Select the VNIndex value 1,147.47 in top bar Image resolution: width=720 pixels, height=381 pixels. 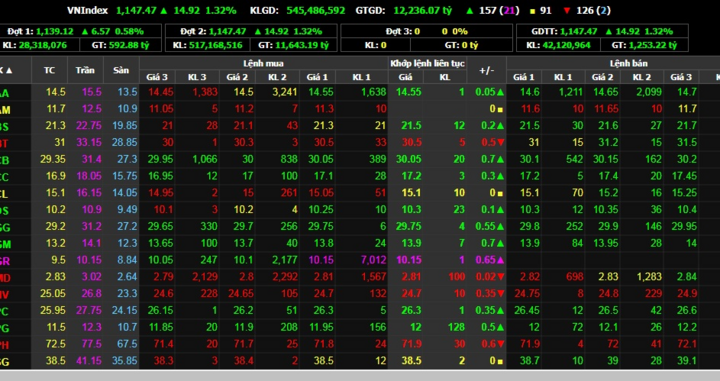coord(136,10)
